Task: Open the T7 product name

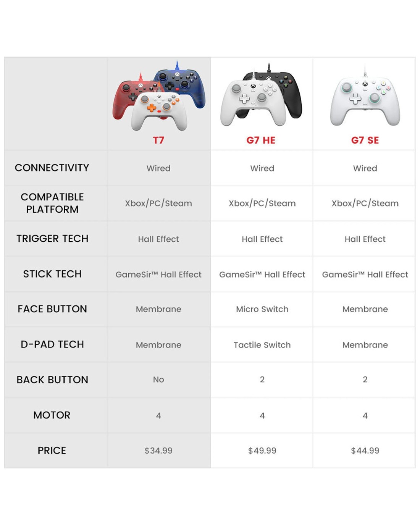Action: pyautogui.click(x=158, y=141)
